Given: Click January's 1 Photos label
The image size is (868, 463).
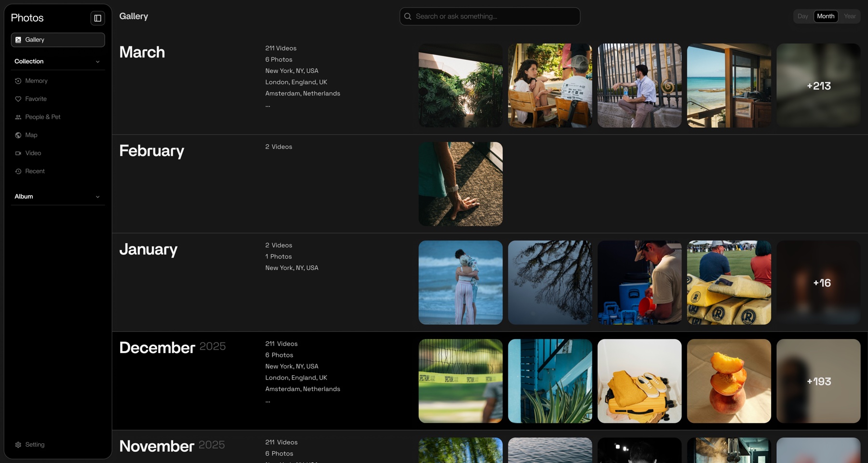Looking at the screenshot, I should click(278, 257).
